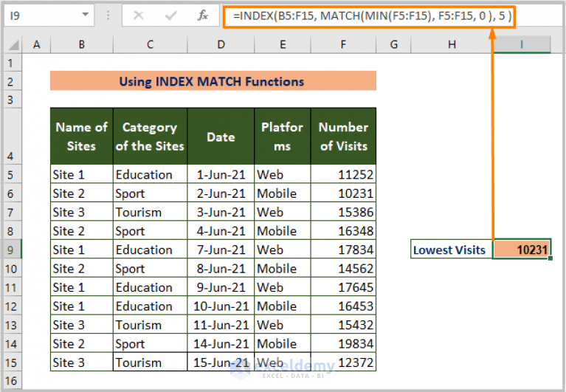Open the Name Box dropdown arrow

coord(85,15)
